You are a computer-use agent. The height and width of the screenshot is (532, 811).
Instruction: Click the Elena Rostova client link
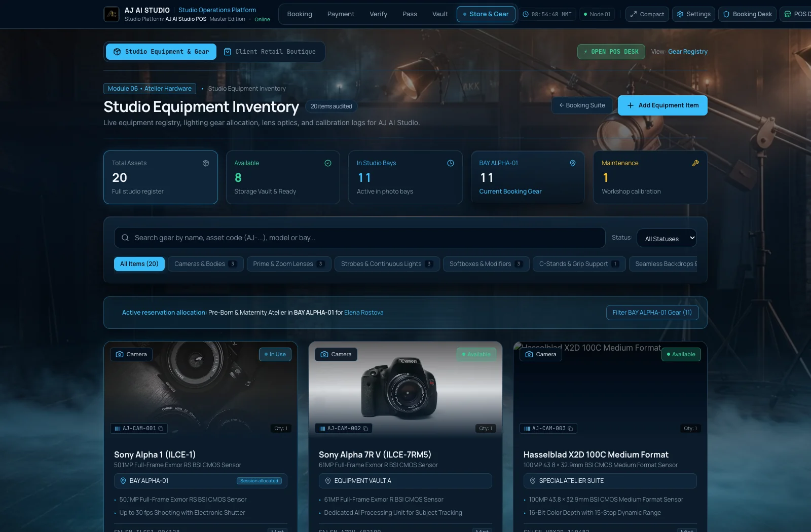click(x=363, y=313)
